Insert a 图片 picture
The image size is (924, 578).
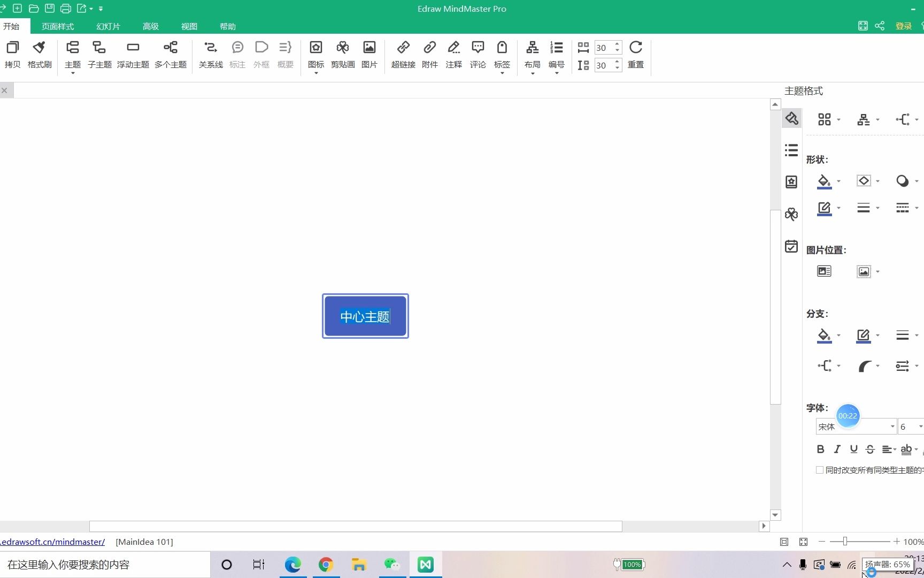click(369, 55)
